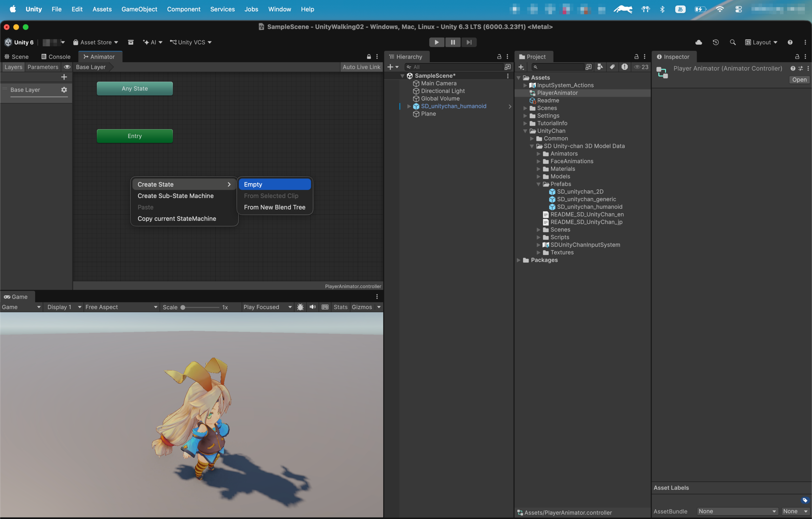Viewport: 812px width, 519px height.
Task: Open the Free Aspect dropdown
Action: click(121, 307)
